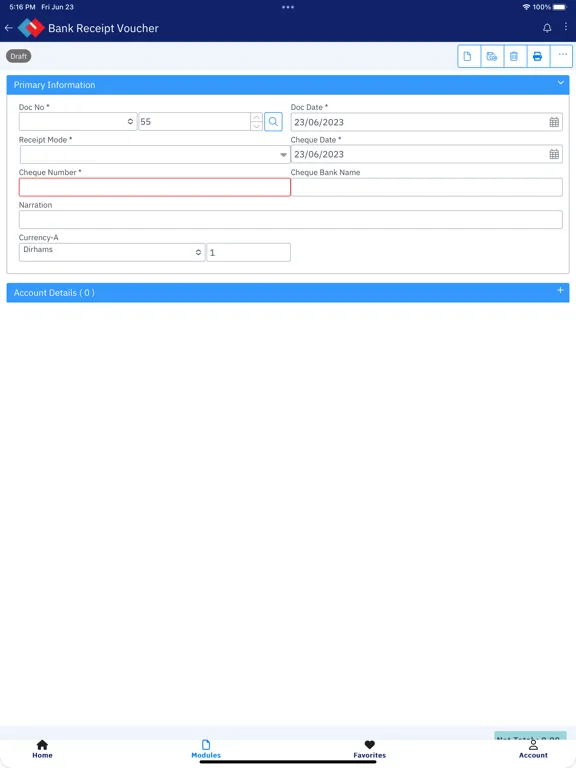Click the document number field showing 55

tap(194, 121)
